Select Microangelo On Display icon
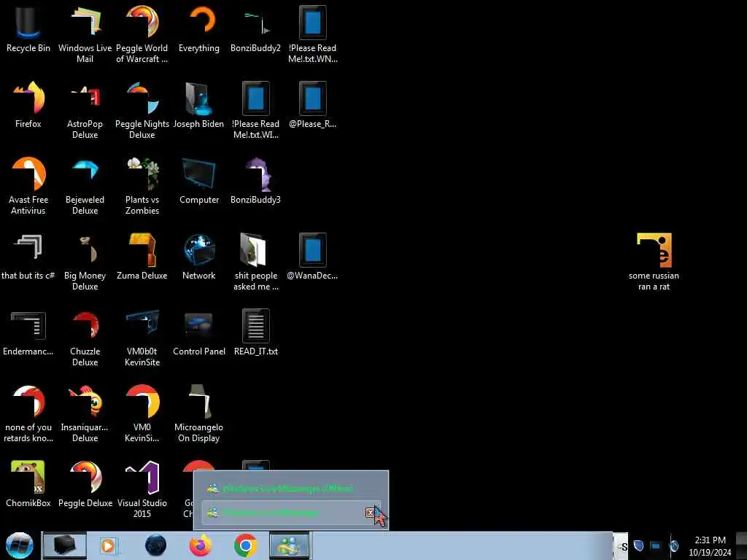 [x=198, y=414]
